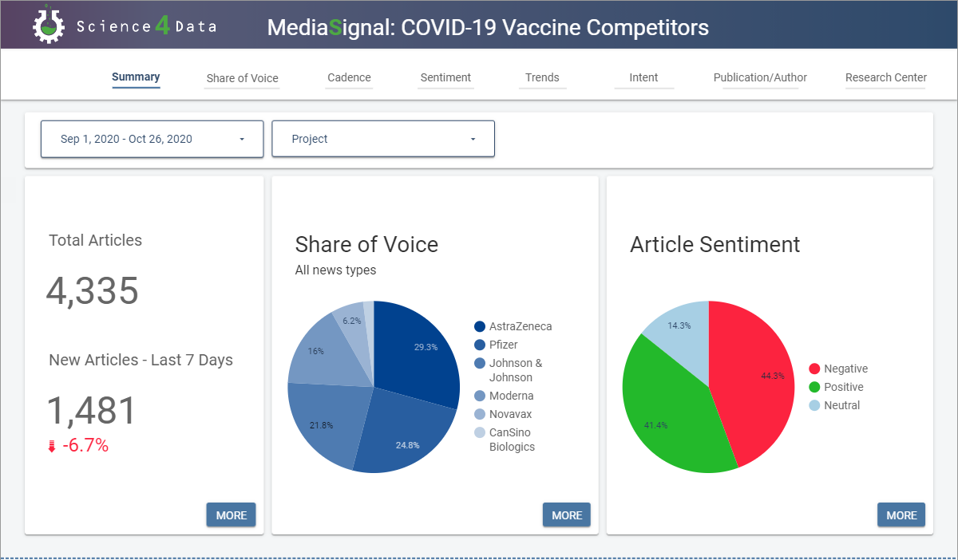Image resolution: width=958 pixels, height=560 pixels.
Task: Expand the date range dropdown
Action: point(152,139)
